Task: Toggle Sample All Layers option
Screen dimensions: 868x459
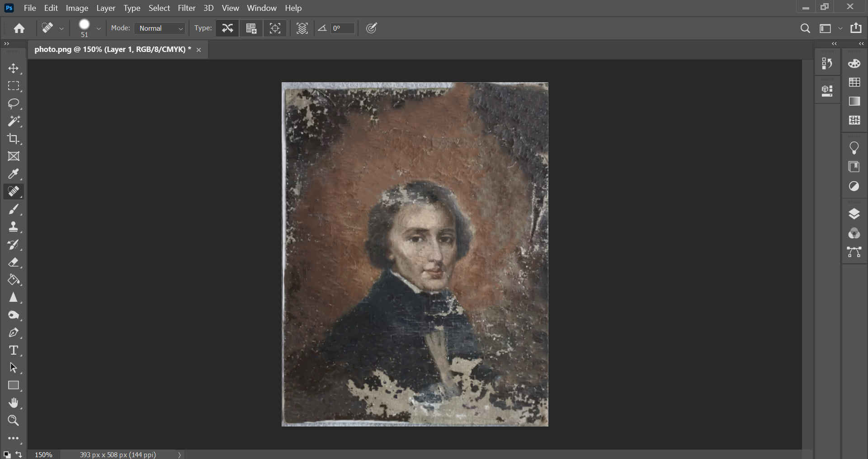Action: 302,28
